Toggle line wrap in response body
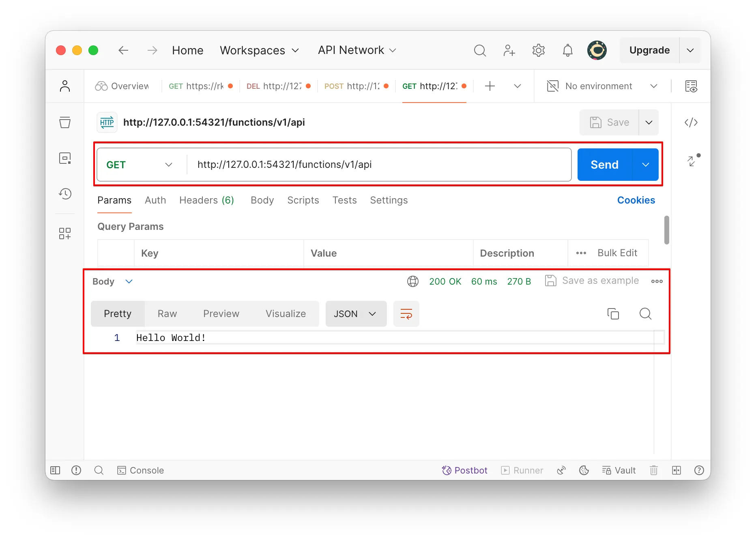Viewport: 756px width, 540px height. pos(406,313)
